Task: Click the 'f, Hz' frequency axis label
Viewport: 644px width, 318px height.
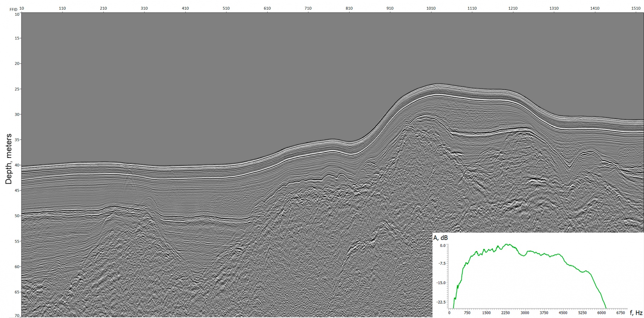Action: [x=636, y=313]
